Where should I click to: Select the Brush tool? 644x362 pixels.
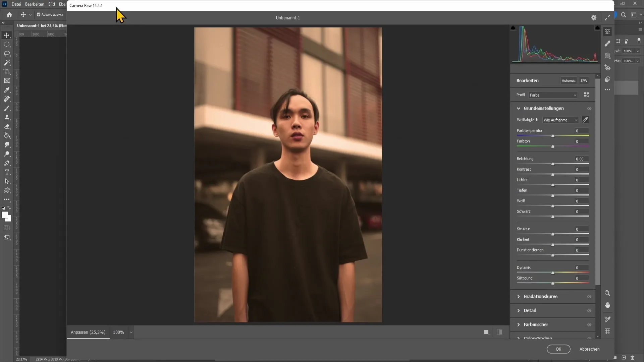pyautogui.click(x=7, y=108)
